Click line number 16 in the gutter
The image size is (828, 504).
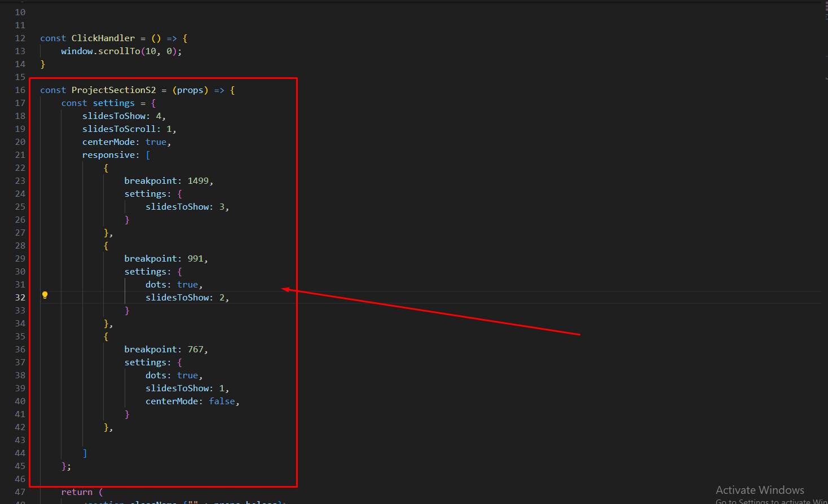(x=20, y=90)
